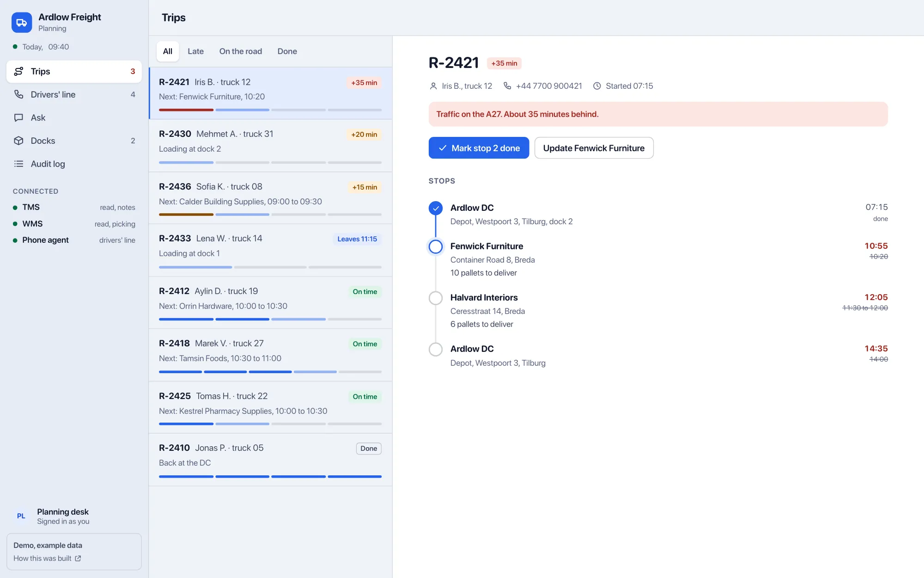The height and width of the screenshot is (578, 924).
Task: Click the Drivers' line phone icon
Action: [18, 94]
